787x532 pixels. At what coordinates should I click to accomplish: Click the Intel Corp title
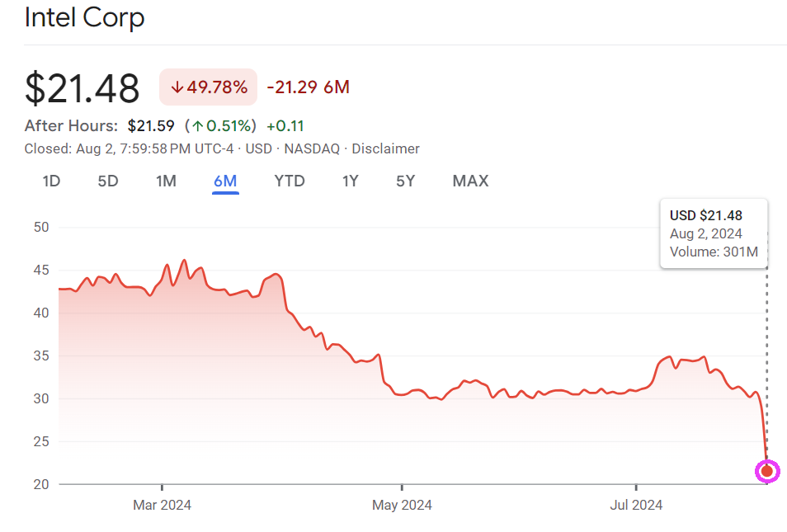click(85, 17)
